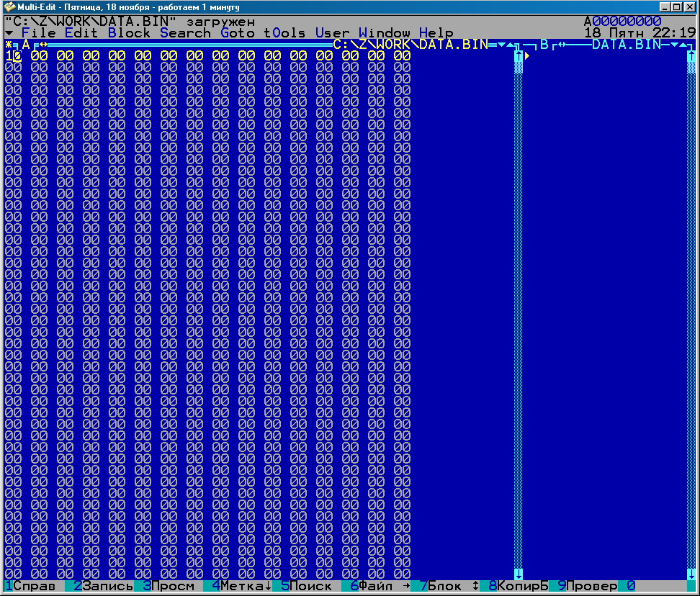Screen dimensions: 700x596
Task: Click the resize arrows icon on window A title
Action: click(x=42, y=45)
